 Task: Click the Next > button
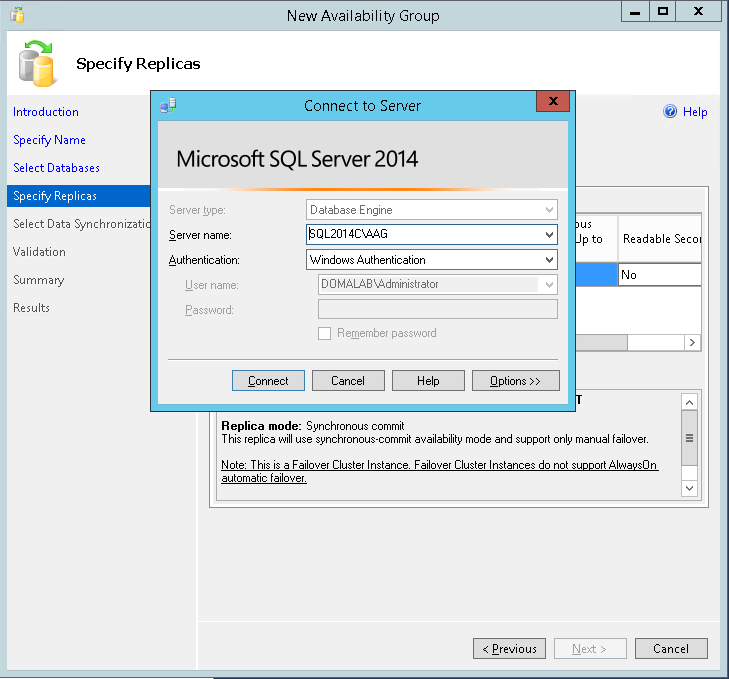590,649
